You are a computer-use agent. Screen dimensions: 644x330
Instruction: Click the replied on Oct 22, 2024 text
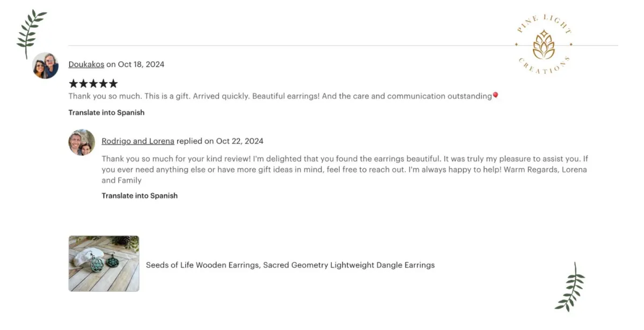pyautogui.click(x=220, y=141)
